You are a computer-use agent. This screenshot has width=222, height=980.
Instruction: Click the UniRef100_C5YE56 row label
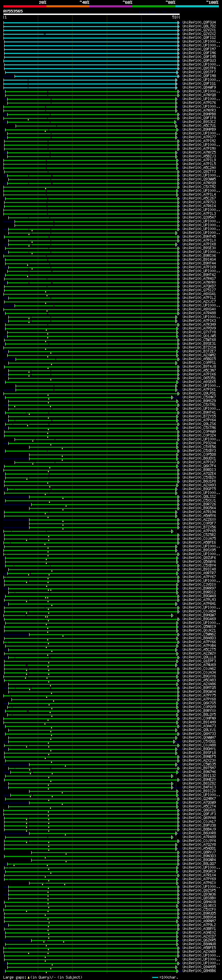[199, 447]
